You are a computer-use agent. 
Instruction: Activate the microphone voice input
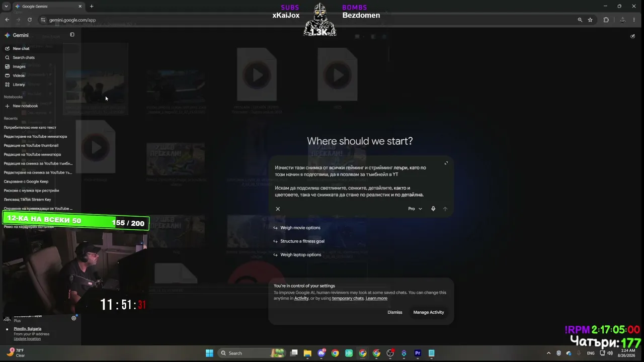tap(433, 209)
